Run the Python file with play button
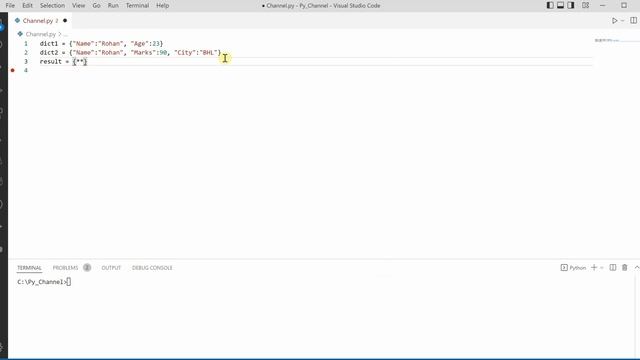Image resolution: width=640 pixels, height=360 pixels. coord(614,20)
